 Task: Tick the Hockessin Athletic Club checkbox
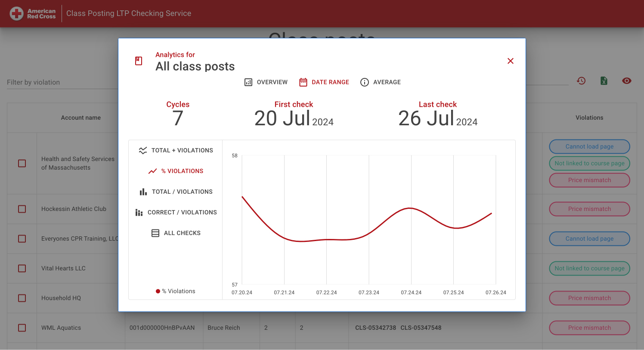22,209
